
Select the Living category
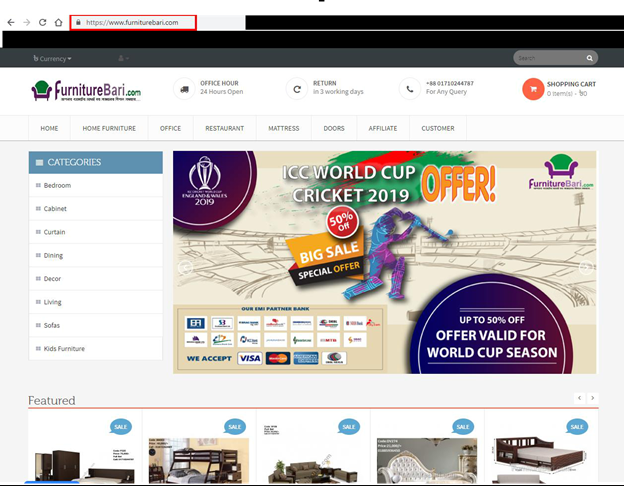(96, 302)
